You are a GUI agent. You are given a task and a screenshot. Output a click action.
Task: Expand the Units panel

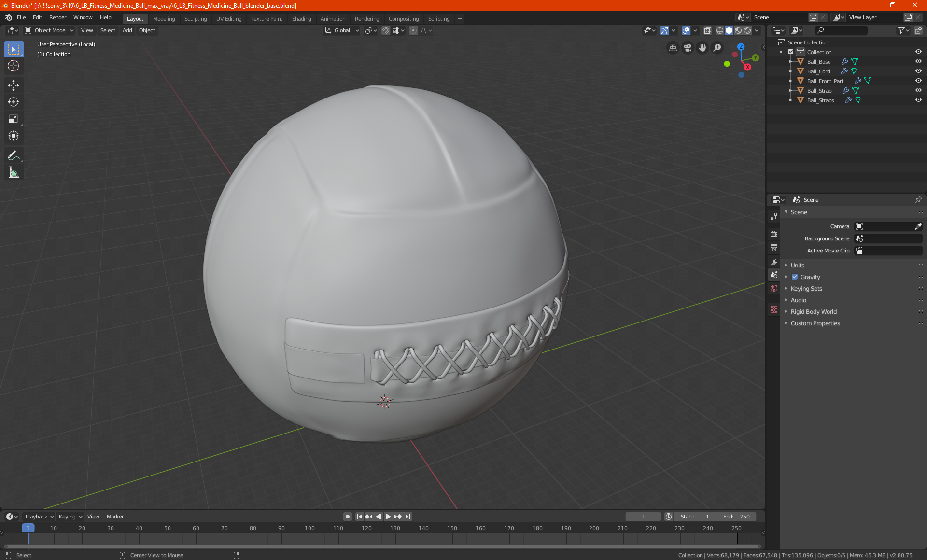(x=797, y=265)
